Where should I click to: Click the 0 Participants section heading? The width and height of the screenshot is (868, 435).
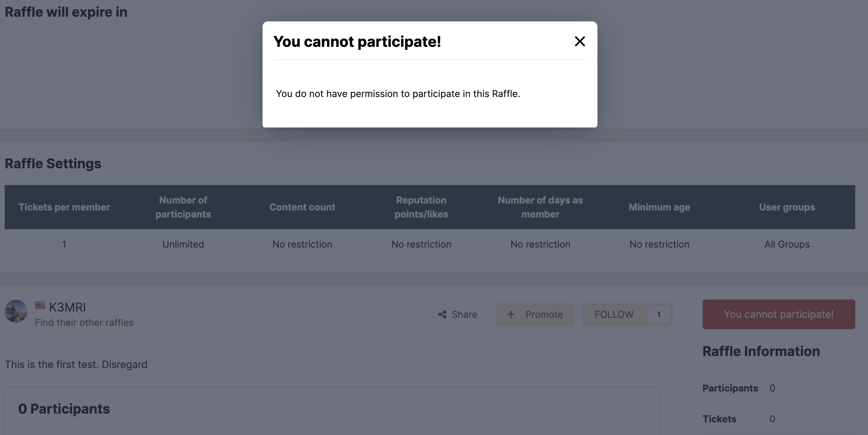coord(64,409)
